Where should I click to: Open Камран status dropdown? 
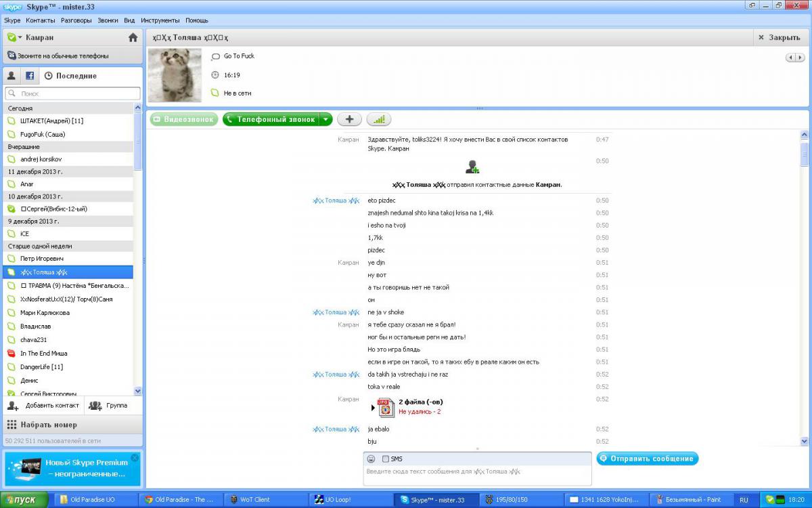[x=15, y=37]
